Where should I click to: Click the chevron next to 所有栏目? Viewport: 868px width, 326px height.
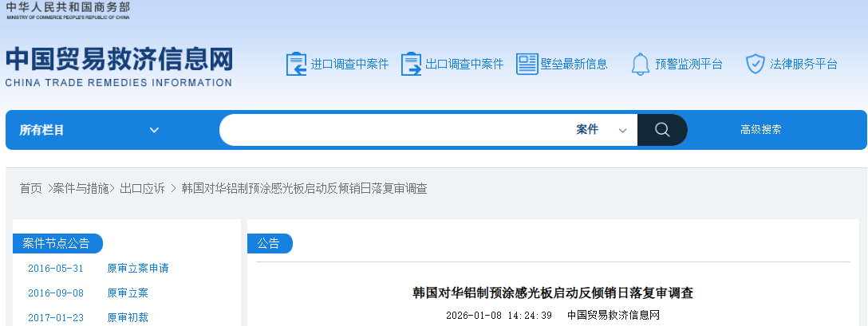tap(154, 130)
